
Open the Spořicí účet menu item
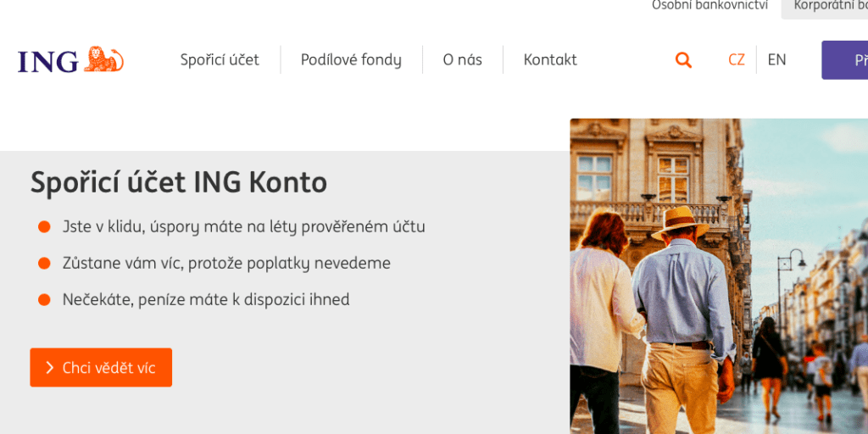(x=220, y=60)
